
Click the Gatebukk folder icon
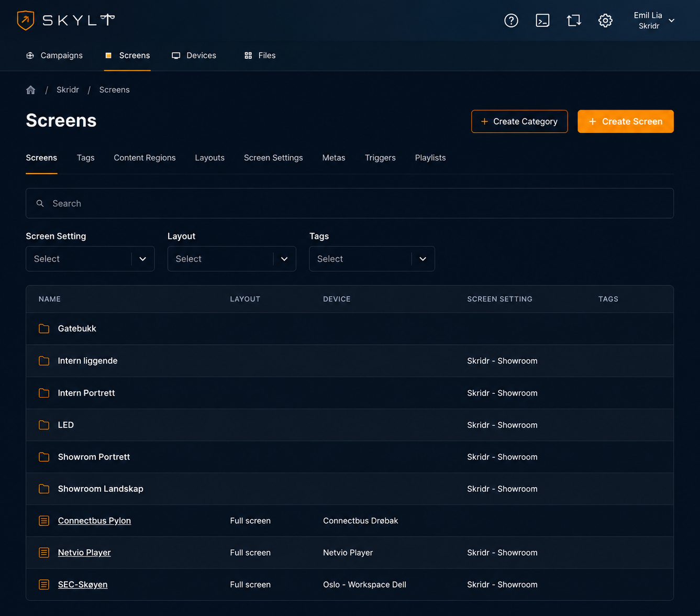44,328
